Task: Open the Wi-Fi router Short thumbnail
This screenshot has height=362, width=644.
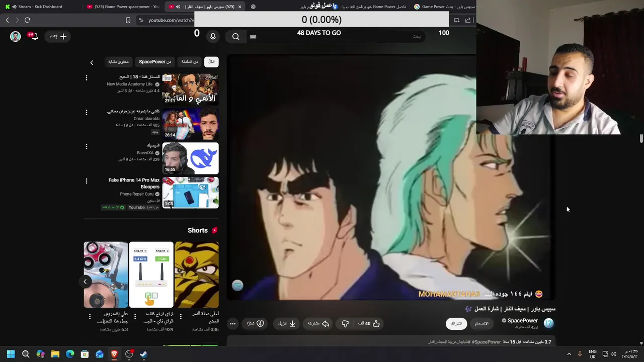Action: (151, 275)
